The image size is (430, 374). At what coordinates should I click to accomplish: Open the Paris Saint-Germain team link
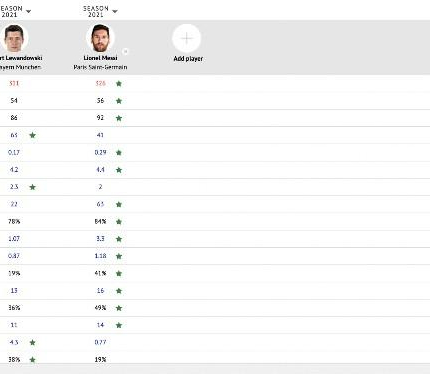coord(100,67)
